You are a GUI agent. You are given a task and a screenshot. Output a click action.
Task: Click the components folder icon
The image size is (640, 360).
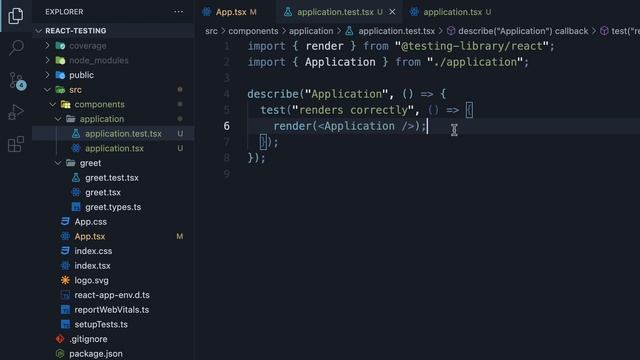click(x=65, y=104)
